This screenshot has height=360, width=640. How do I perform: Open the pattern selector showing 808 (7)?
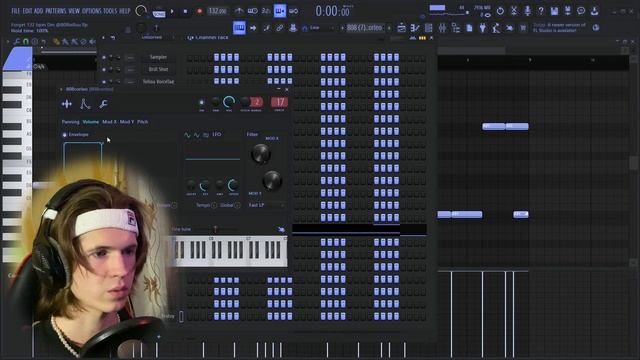[x=365, y=28]
